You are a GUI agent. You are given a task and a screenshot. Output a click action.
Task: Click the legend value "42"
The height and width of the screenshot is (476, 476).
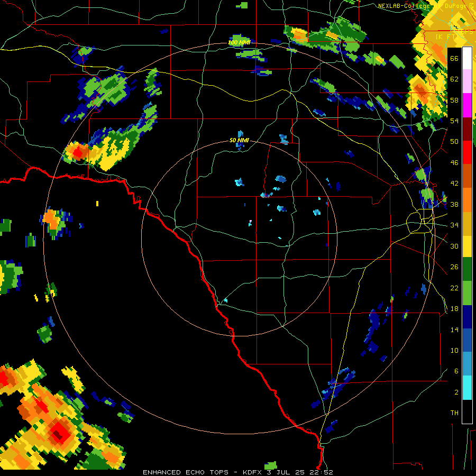click(x=454, y=184)
